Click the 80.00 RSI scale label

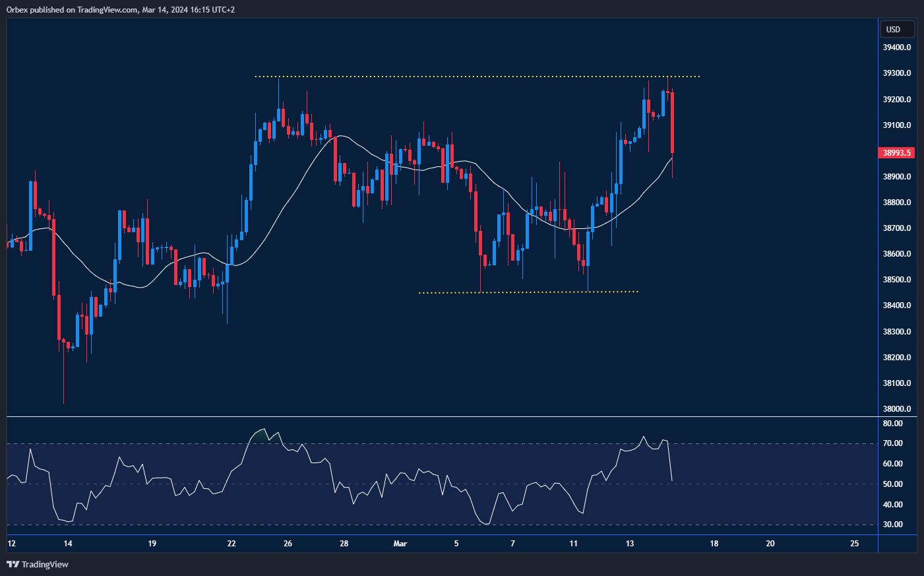(x=892, y=424)
